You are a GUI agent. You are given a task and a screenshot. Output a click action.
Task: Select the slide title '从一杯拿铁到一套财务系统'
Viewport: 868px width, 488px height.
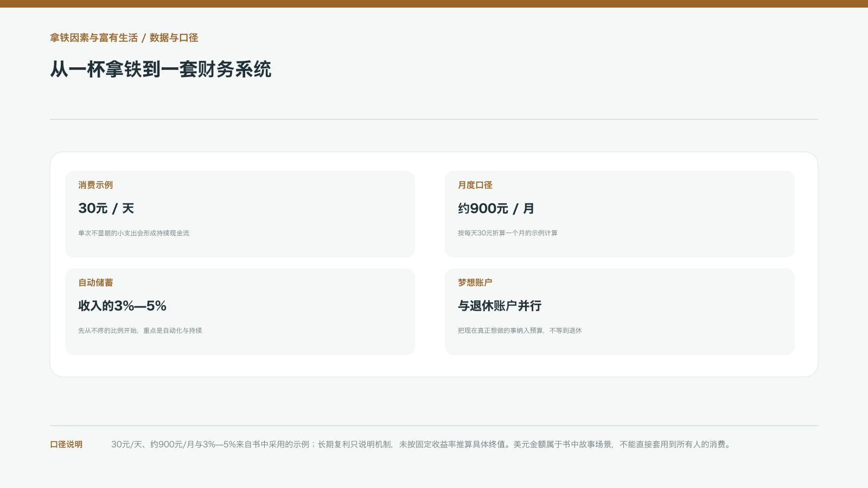click(161, 69)
